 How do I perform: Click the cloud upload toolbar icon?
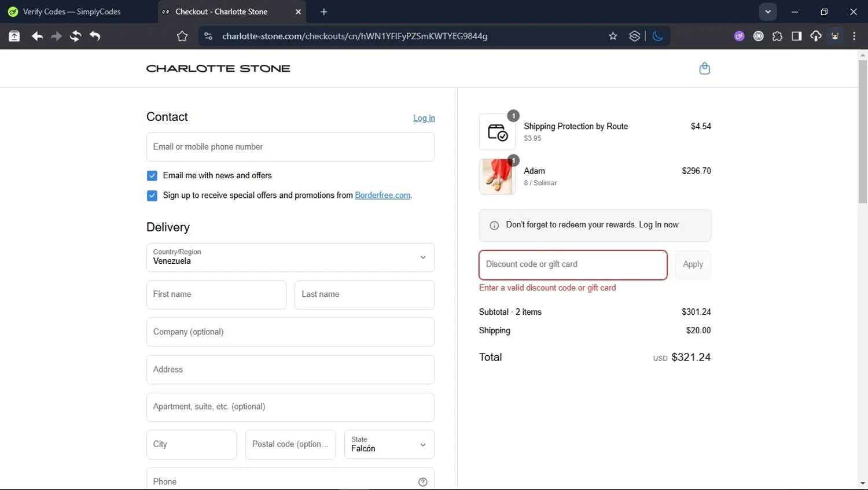(x=815, y=36)
